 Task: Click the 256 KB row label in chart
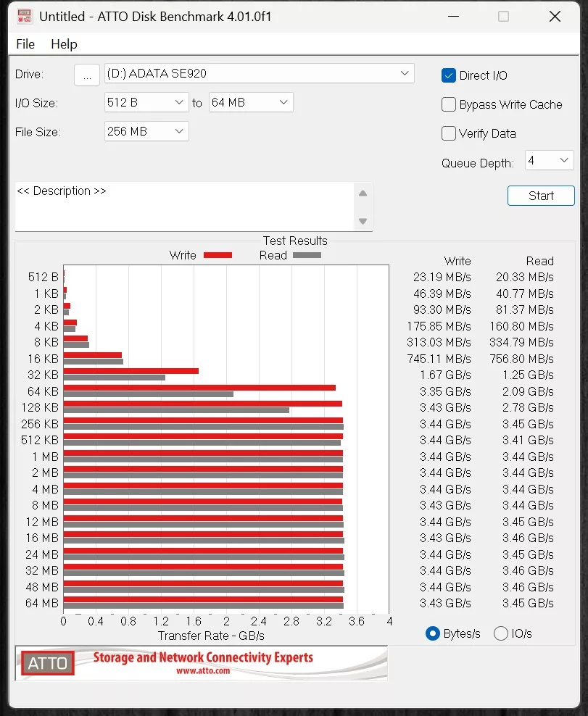coord(40,424)
